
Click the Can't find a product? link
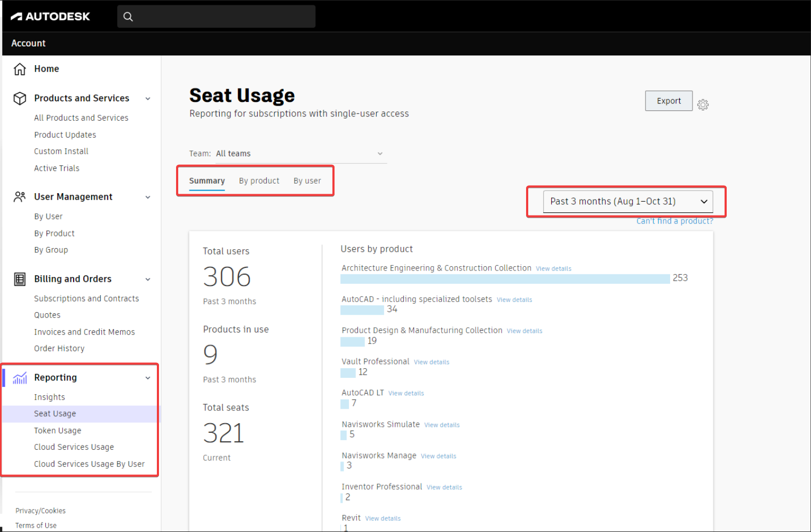tap(674, 221)
